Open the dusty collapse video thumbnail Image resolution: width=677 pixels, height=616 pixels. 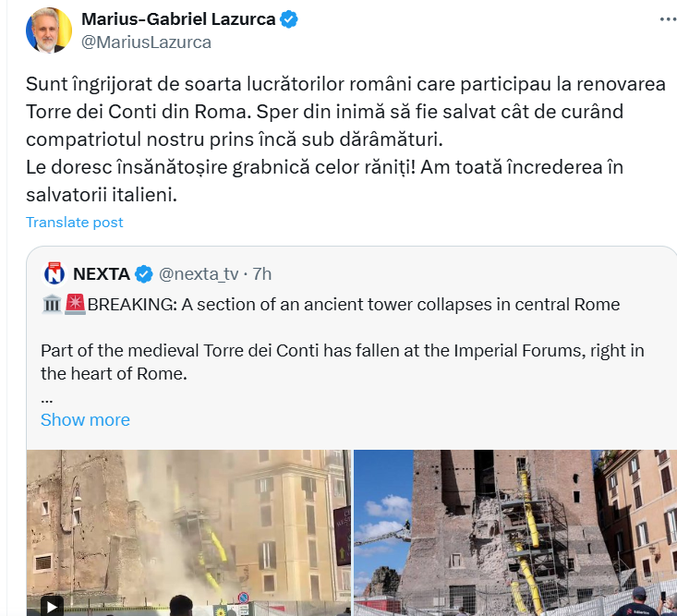pyautogui.click(x=188, y=533)
